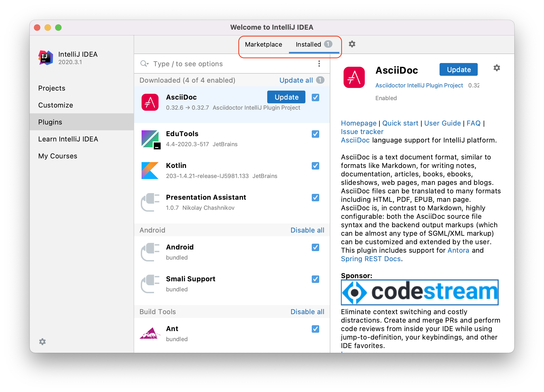Click Update button in the AsciiDoc list row
The image size is (544, 392).
[x=286, y=97]
